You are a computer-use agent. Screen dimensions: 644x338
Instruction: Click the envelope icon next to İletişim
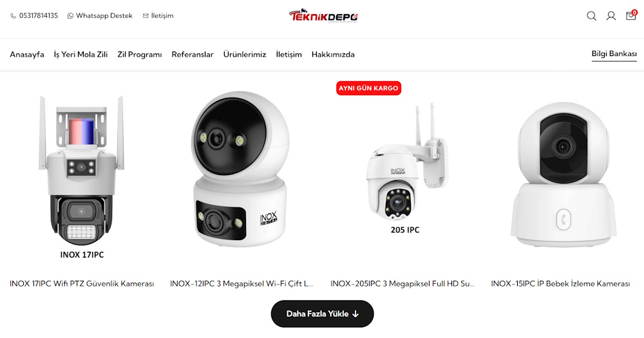click(146, 16)
